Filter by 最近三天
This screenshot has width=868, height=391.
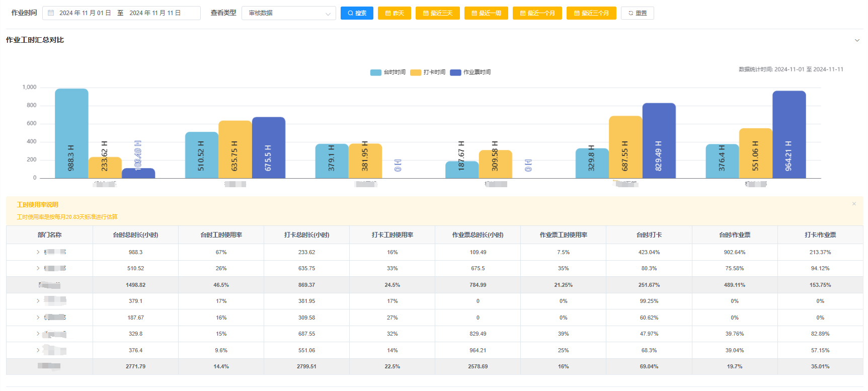(x=438, y=13)
